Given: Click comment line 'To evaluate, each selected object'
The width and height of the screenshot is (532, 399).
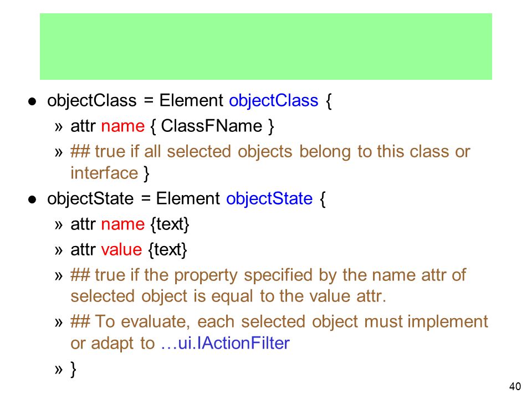Looking at the screenshot, I should (x=279, y=321).
